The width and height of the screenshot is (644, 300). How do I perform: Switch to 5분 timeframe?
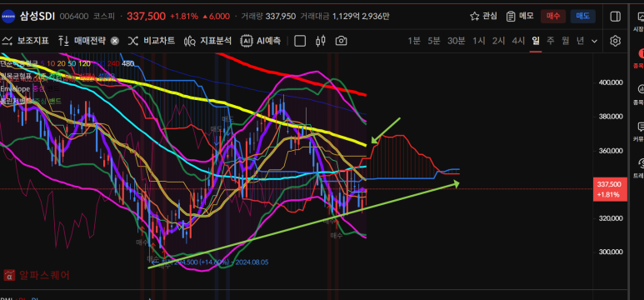click(434, 41)
